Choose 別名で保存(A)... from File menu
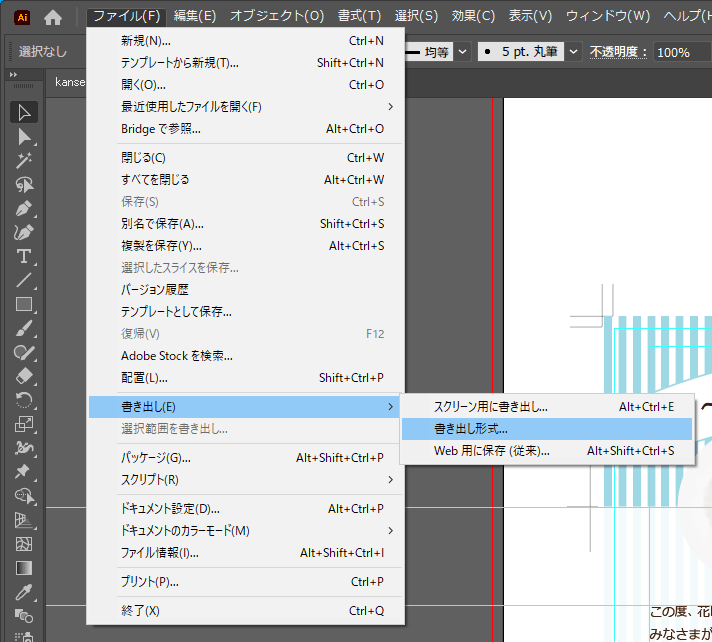 pos(162,224)
